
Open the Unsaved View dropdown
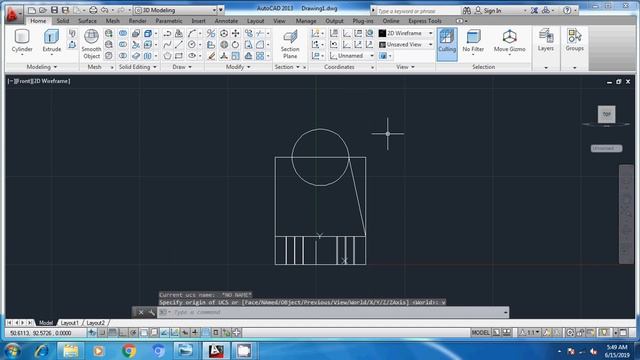pos(406,44)
